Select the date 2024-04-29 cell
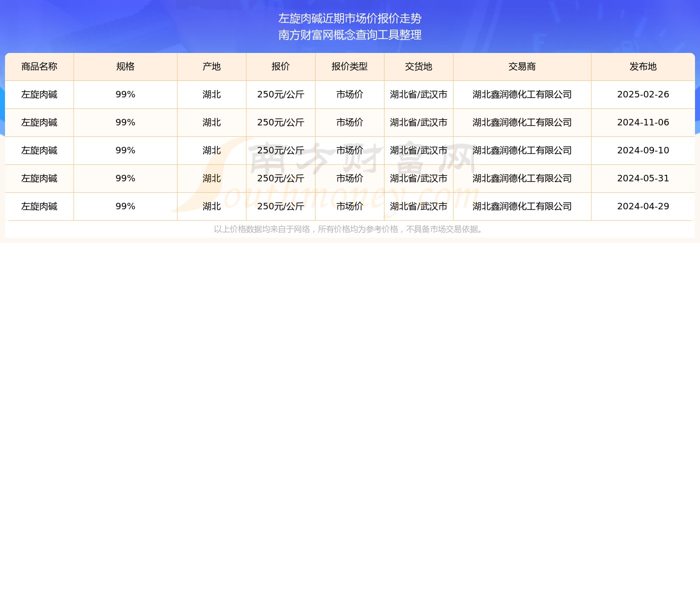700x602 pixels. 643,206
